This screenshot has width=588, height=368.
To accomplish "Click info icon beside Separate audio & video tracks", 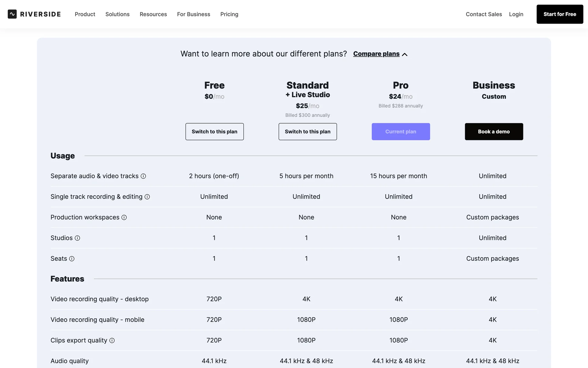I will pyautogui.click(x=143, y=176).
